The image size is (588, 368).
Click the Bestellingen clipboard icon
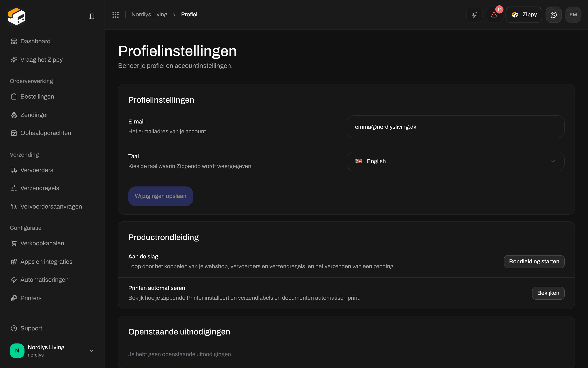[x=14, y=97]
